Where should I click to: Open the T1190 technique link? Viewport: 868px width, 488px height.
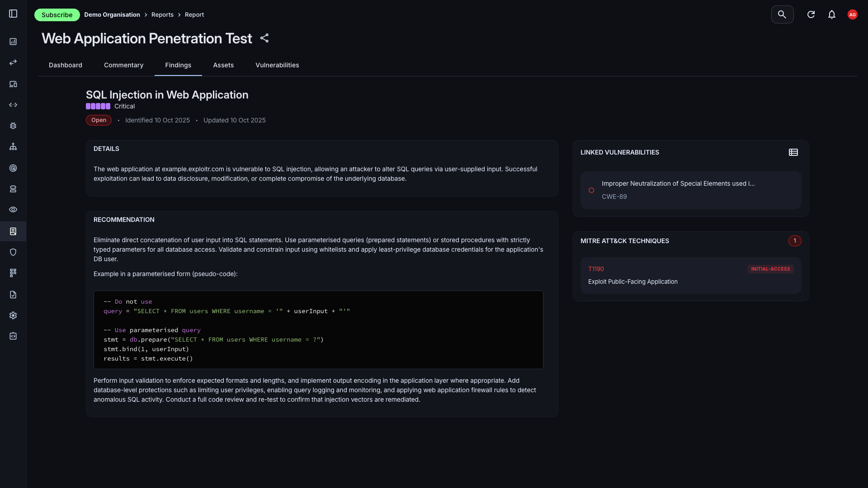point(596,269)
